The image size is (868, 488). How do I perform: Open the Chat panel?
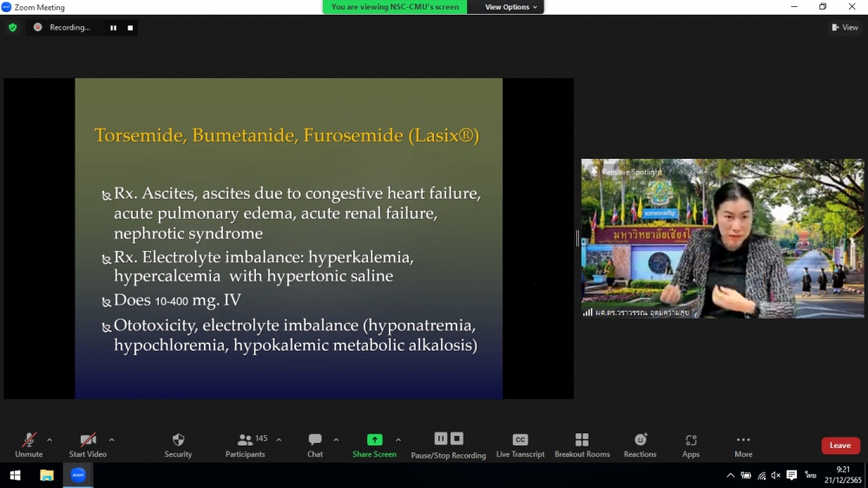click(315, 440)
